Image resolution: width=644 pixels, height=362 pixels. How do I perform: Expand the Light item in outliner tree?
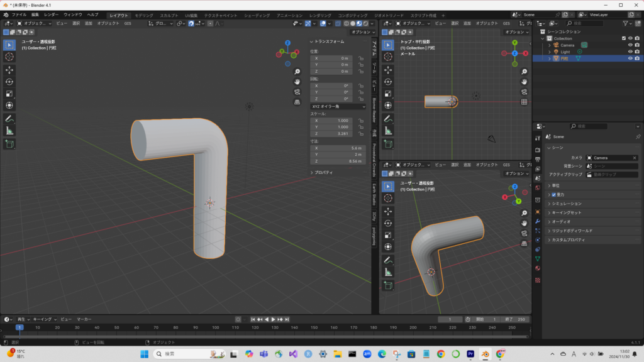(x=549, y=52)
